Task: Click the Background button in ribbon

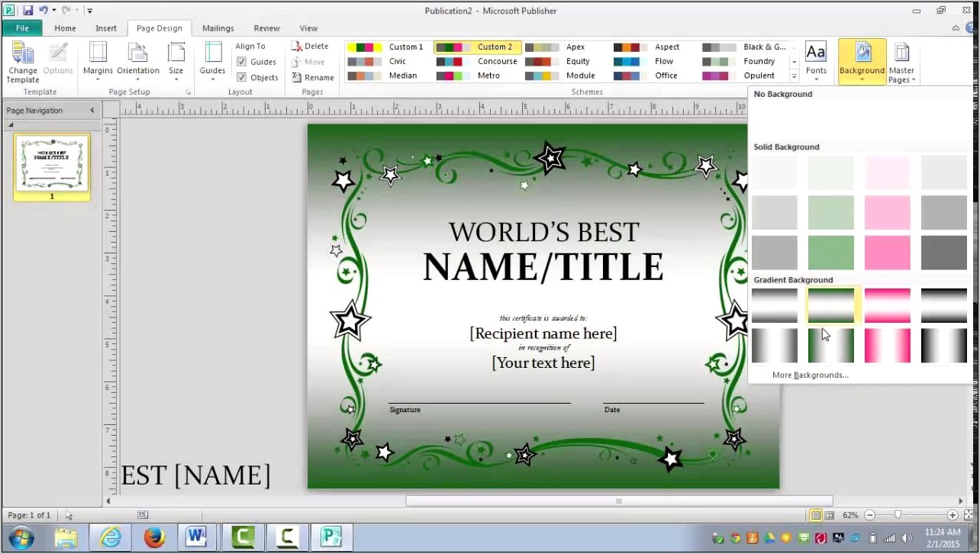Action: [862, 62]
